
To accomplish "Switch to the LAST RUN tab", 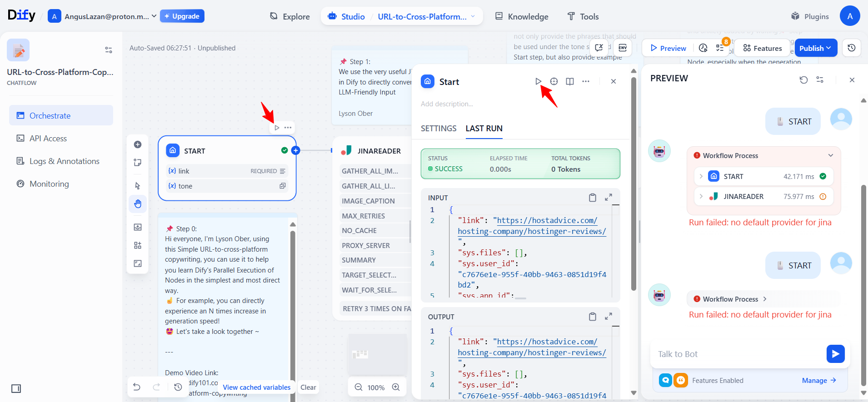I will tap(484, 129).
